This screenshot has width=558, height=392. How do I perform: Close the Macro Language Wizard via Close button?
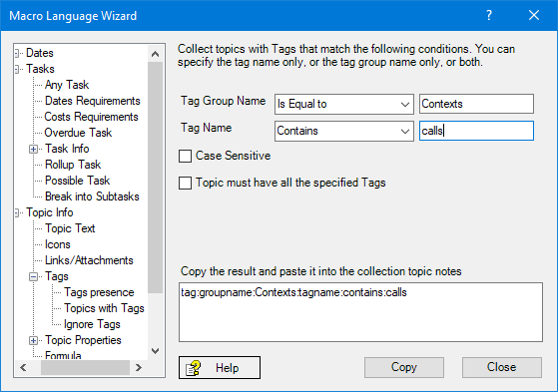tap(502, 367)
